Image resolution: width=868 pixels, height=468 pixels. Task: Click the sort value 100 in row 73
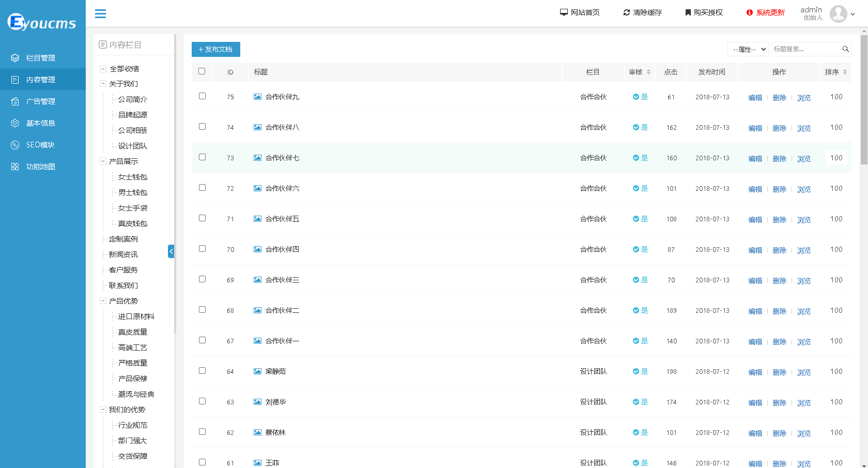836,158
